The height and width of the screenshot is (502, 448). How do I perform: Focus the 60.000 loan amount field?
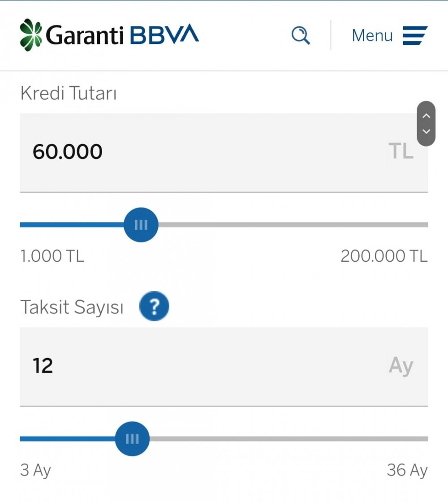tap(224, 153)
